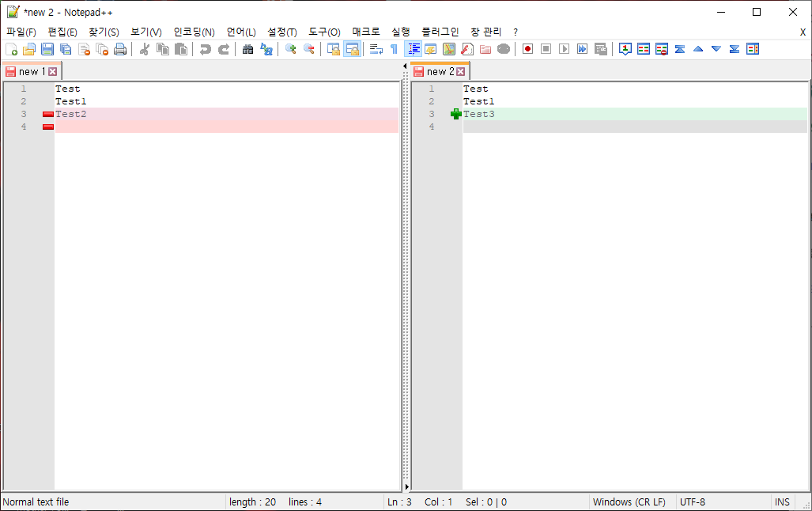Toggle compare navigation bar
The width and height of the screenshot is (812, 511).
[x=753, y=49]
